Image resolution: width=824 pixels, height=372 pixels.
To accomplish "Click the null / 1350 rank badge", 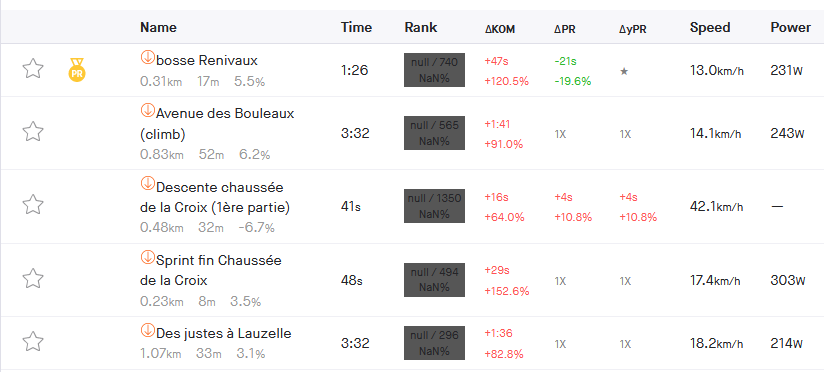I will 434,206.
